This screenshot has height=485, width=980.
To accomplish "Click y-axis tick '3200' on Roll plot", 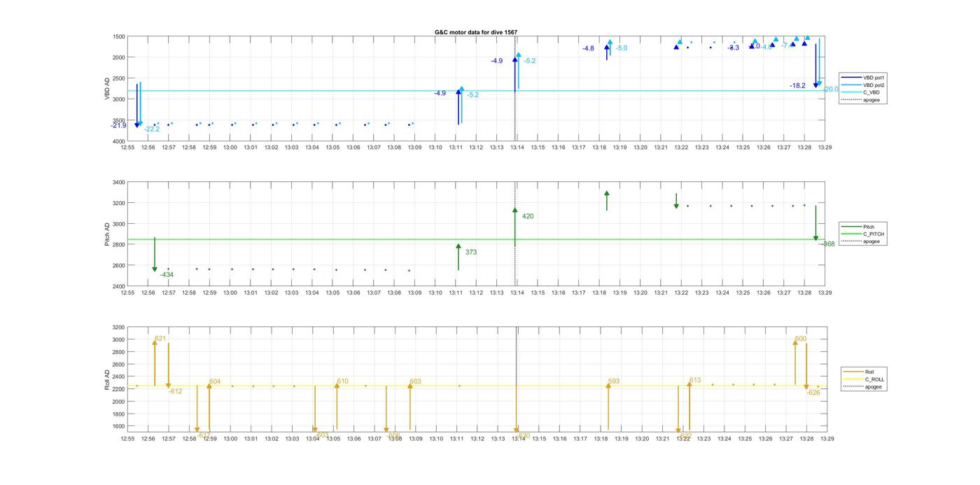I will (118, 328).
